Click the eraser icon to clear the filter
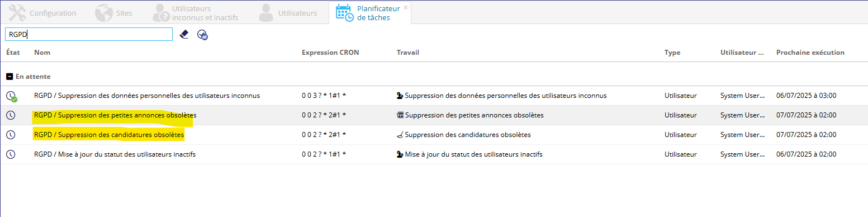868x217 pixels. pos(184,34)
